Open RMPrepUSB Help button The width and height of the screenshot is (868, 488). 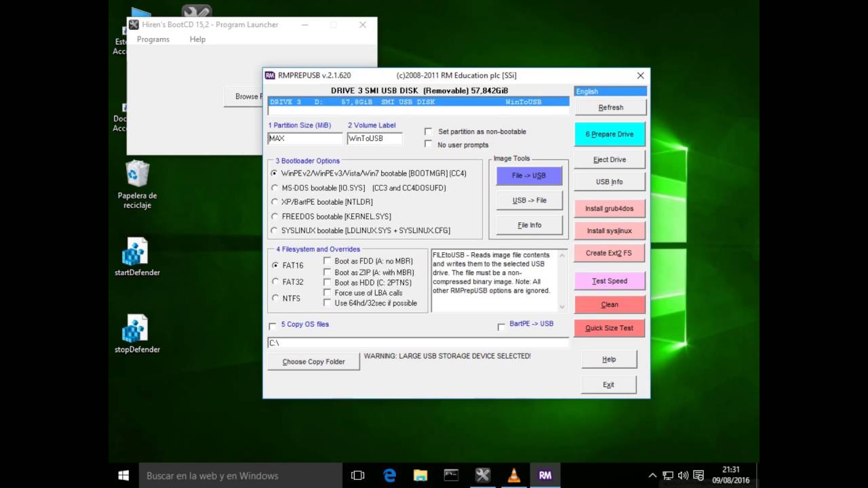pyautogui.click(x=609, y=359)
